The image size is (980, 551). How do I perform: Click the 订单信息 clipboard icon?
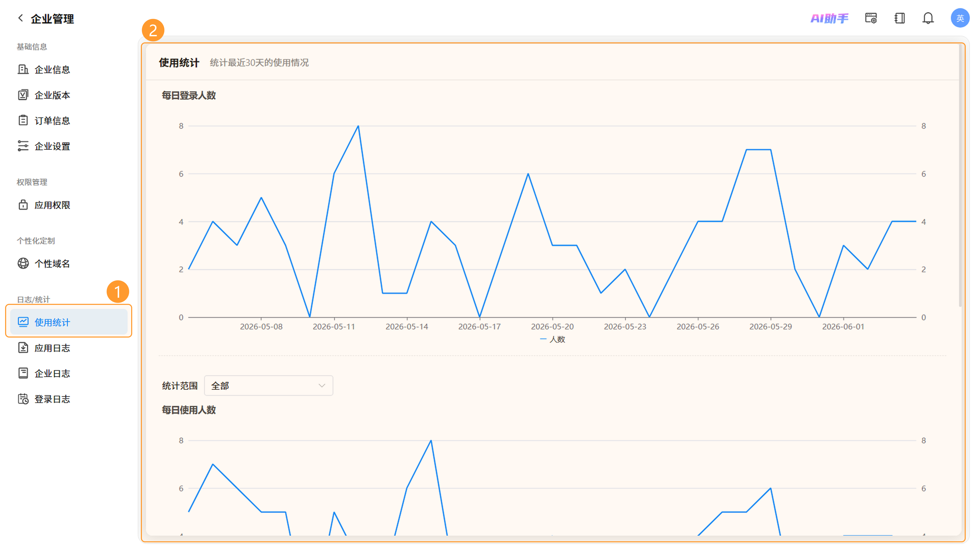click(23, 120)
